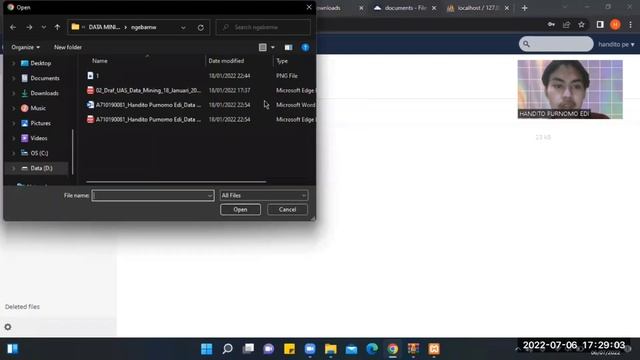Screen dimensions: 640x360
Task: Click the page search box
Action: pyautogui.click(x=556, y=44)
